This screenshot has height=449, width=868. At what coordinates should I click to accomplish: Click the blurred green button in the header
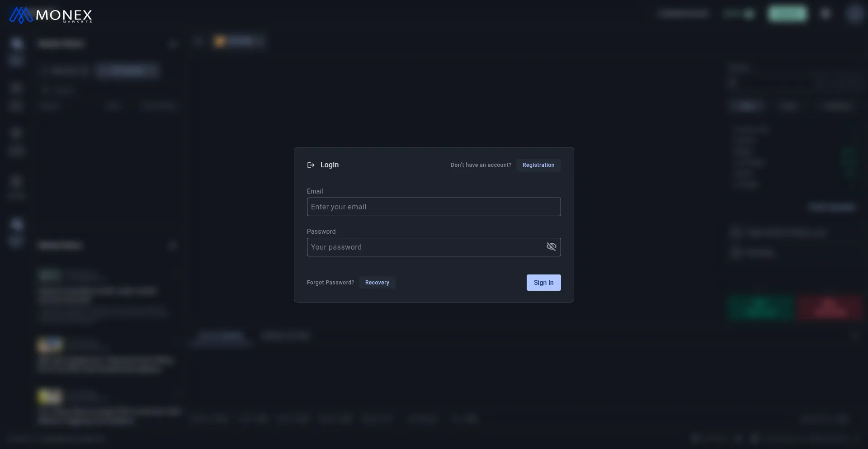tap(787, 14)
